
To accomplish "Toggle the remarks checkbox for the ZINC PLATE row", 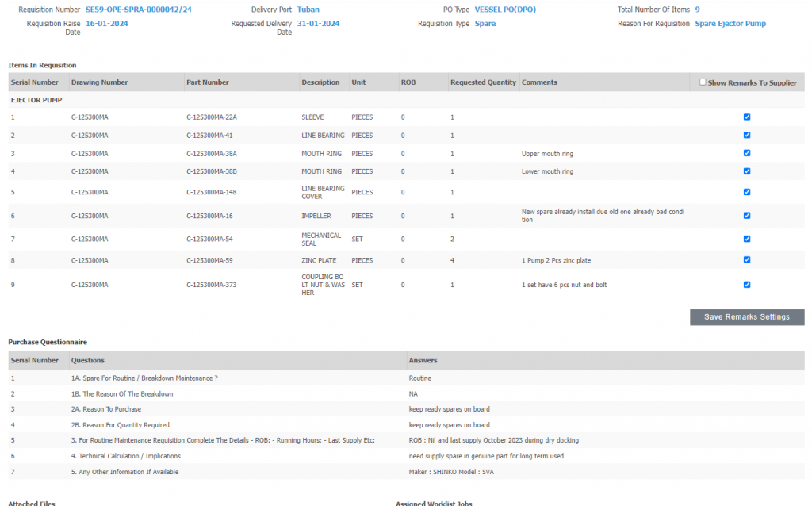I will click(x=747, y=260).
